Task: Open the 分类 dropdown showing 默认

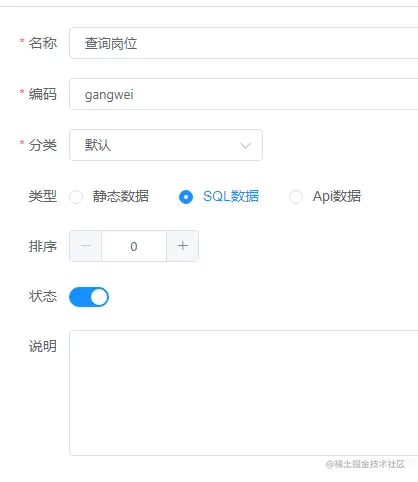Action: click(x=166, y=145)
